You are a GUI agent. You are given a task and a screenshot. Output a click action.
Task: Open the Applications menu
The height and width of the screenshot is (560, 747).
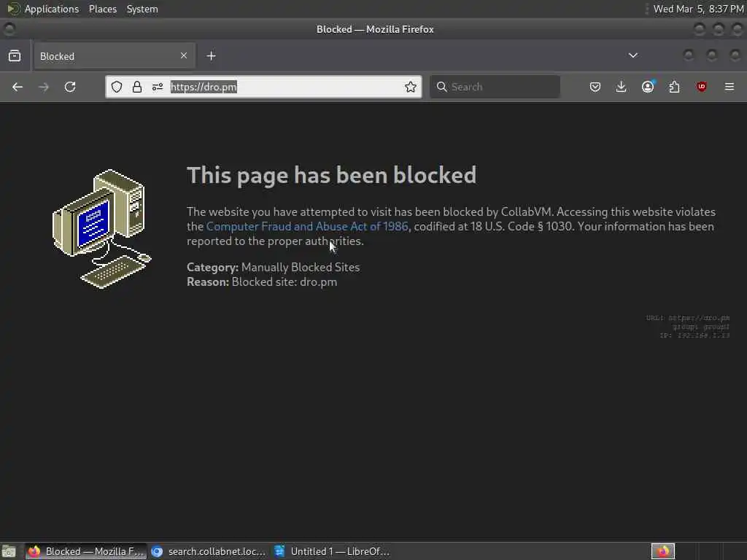(52, 9)
